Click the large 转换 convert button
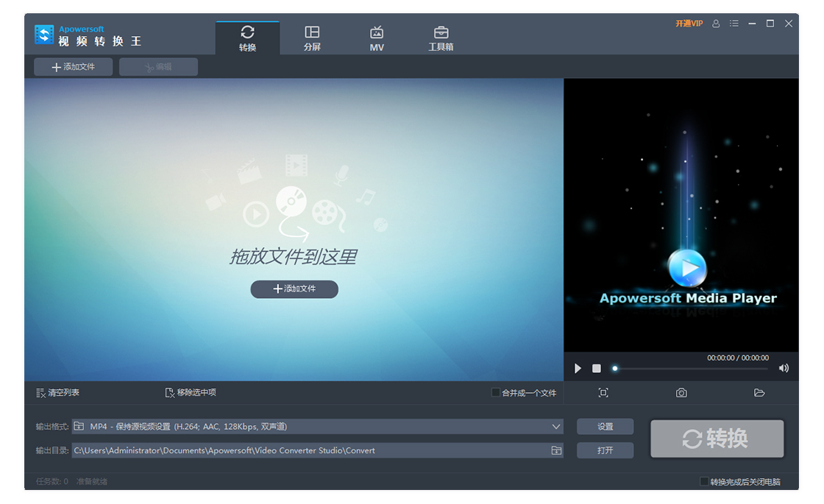Screen dimensions: 824x504 coord(717,439)
